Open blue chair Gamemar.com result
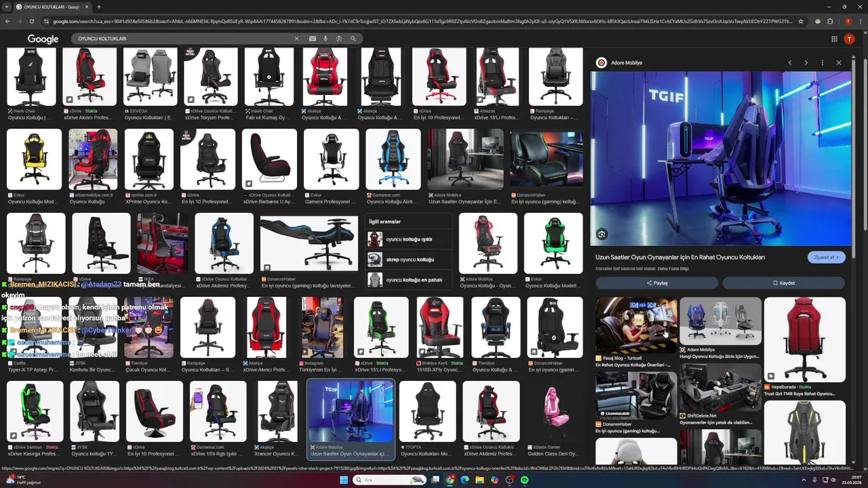The image size is (868, 488). pos(393,159)
